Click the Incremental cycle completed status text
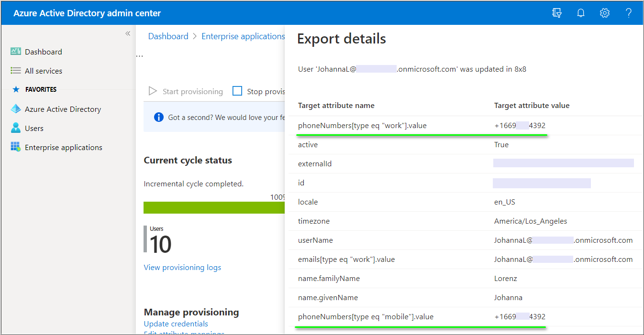 click(x=194, y=184)
